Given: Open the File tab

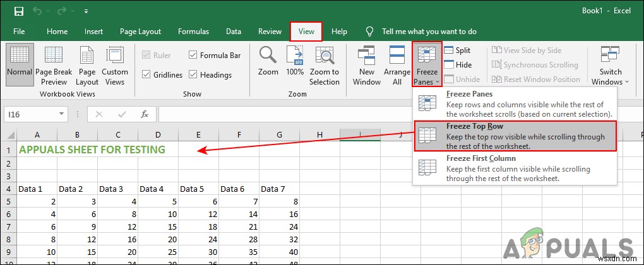Looking at the screenshot, I should [x=19, y=32].
